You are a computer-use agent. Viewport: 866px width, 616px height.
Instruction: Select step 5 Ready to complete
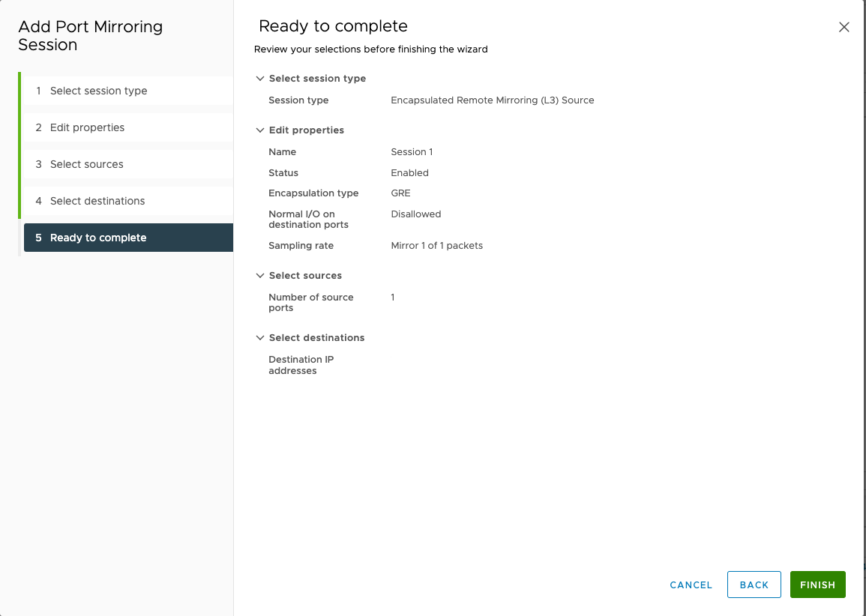[127, 237]
